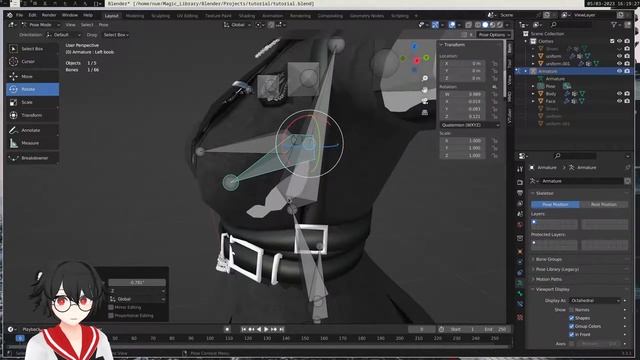Toggle visibility eye of Clothes collection
640x360 pixels.
(620, 41)
